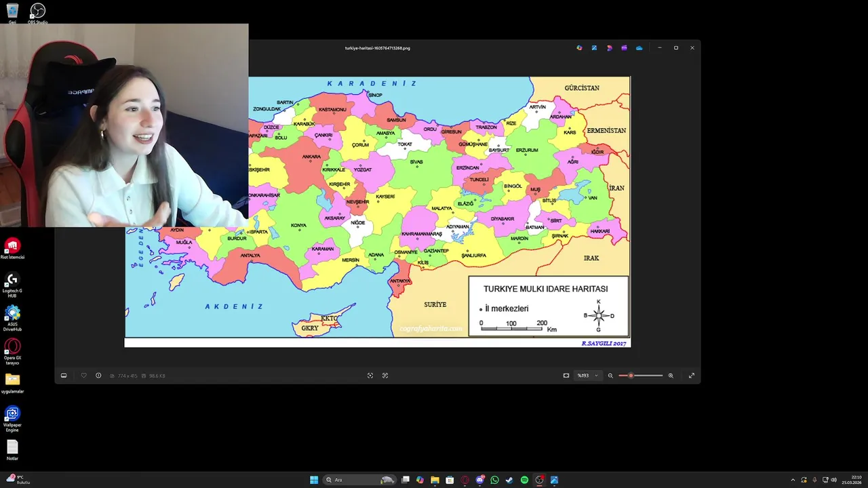Switch to Photos app on the taskbar

click(x=554, y=480)
